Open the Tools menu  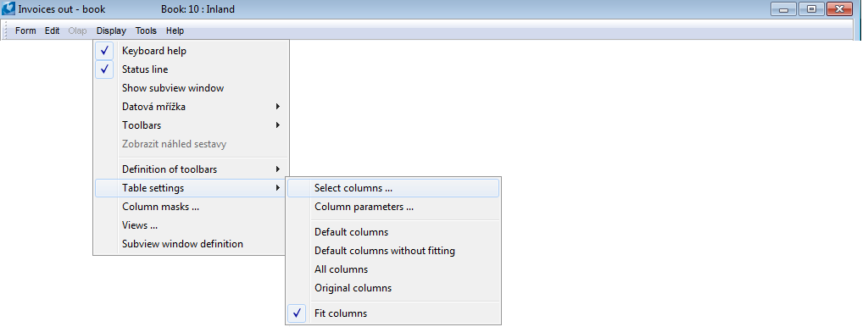[x=146, y=31]
